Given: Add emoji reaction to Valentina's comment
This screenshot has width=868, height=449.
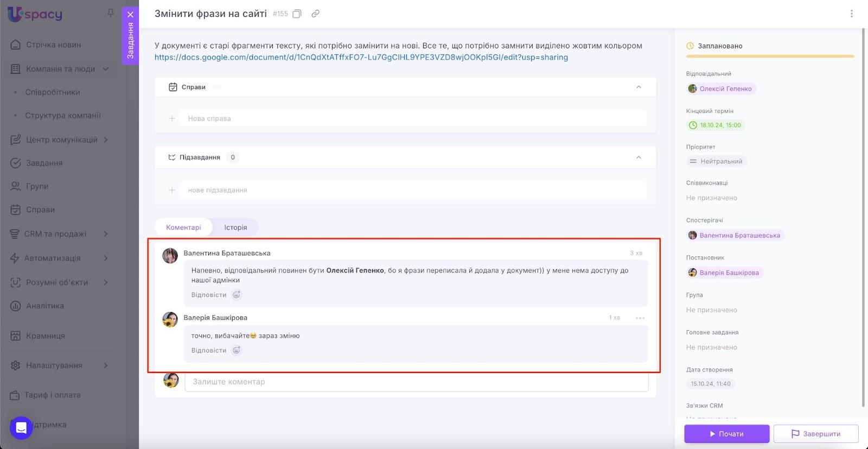Looking at the screenshot, I should point(237,295).
